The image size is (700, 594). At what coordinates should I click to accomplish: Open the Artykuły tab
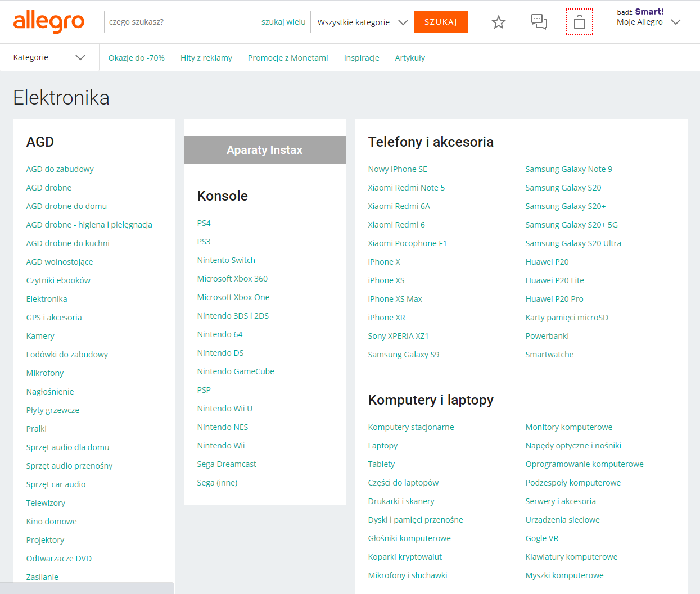point(410,58)
